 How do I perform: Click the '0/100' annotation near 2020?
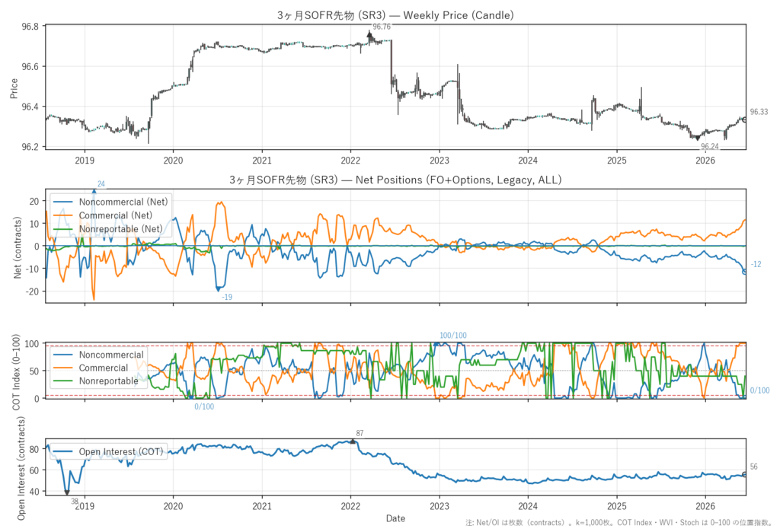click(204, 406)
